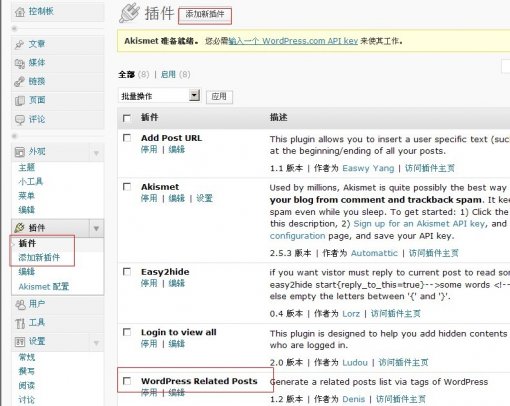This screenshot has height=406, width=510.
Task: Select 撰写 under 设置
Action: (x=27, y=371)
